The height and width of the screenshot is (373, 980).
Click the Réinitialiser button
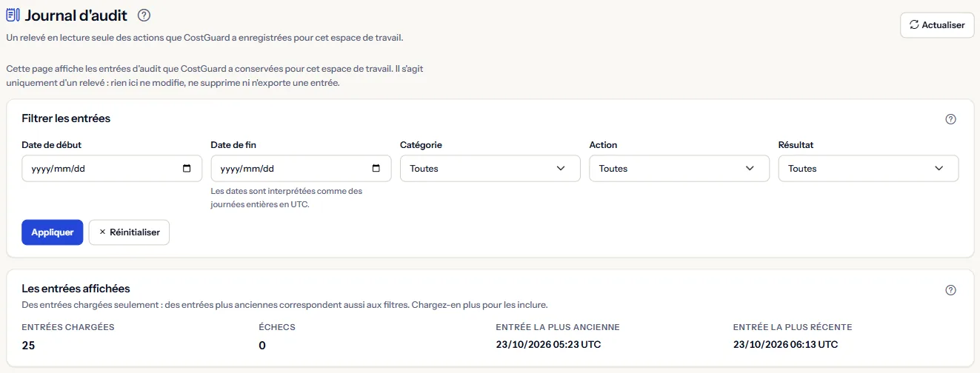point(129,232)
